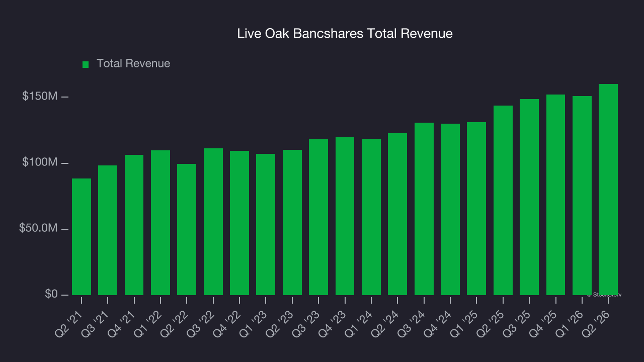Viewport: 644px width, 362px height.
Task: Click the bar for Q1 '24
Action: pos(371,217)
